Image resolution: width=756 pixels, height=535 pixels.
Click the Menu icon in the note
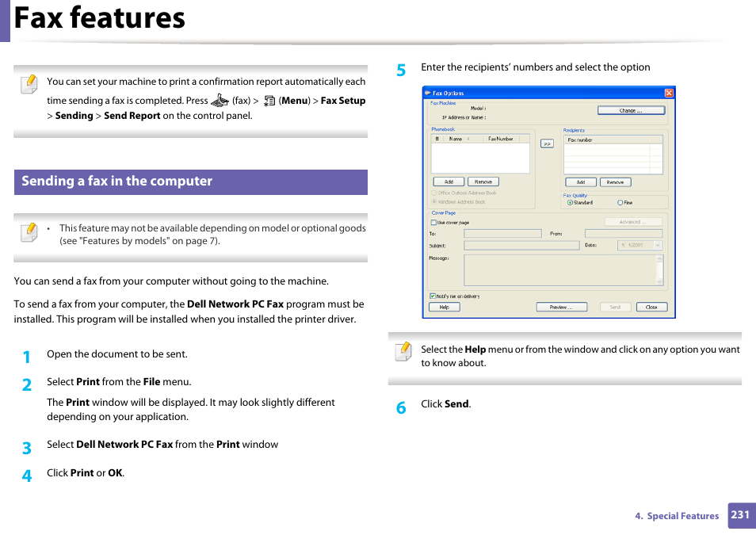click(x=269, y=101)
